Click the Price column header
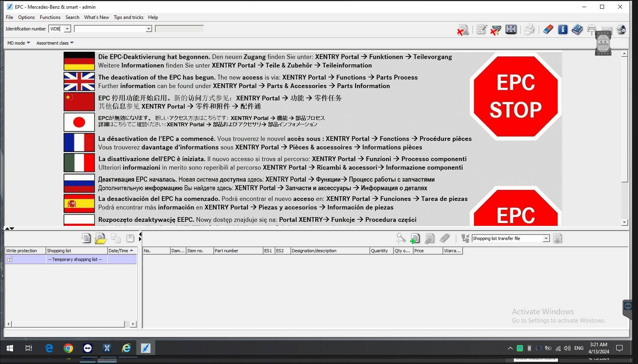 coord(428,251)
